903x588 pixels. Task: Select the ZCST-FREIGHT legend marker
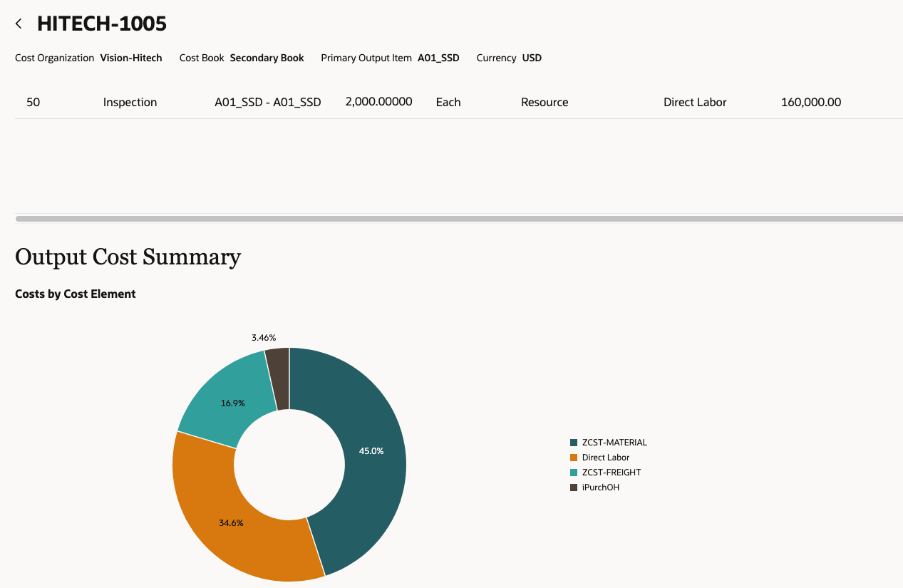pyautogui.click(x=574, y=472)
